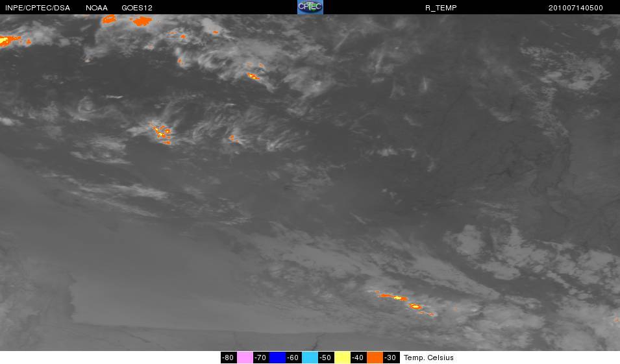
Task: Click the Temp. Celsius legend caption
Action: pos(428,358)
